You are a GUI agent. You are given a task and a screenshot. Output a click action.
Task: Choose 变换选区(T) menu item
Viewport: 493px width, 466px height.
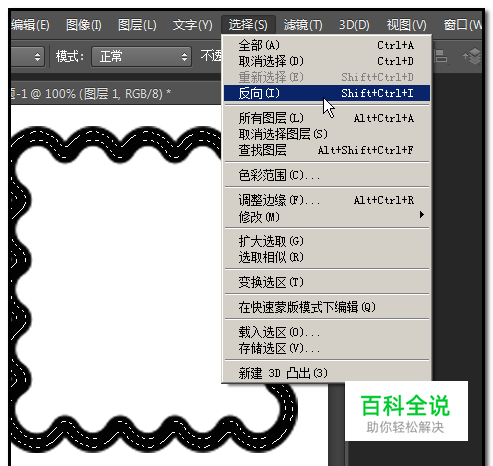pos(327,282)
